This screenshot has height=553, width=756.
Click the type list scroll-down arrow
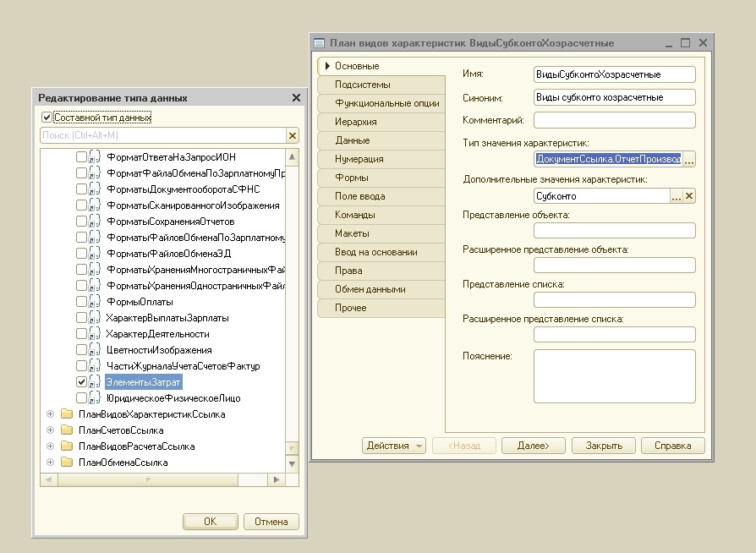pyautogui.click(x=293, y=464)
